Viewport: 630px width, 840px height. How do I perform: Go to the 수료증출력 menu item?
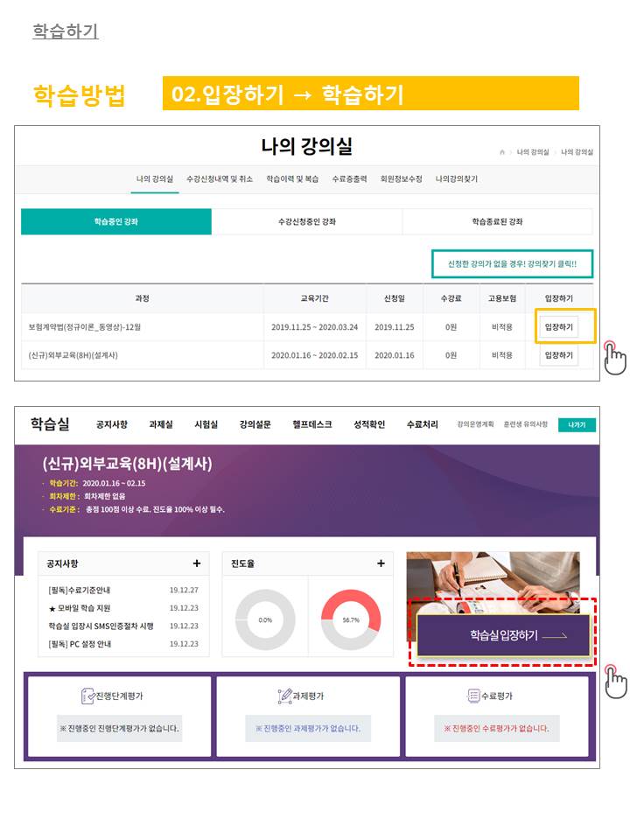click(x=350, y=179)
